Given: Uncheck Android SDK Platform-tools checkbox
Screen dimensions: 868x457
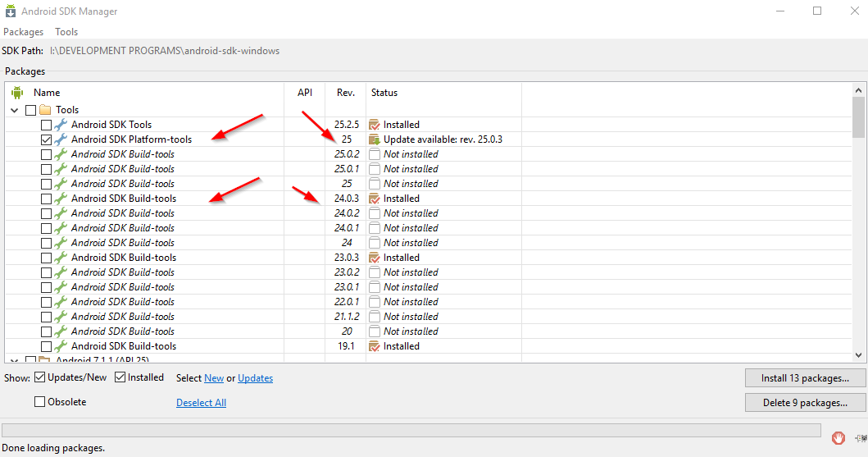Looking at the screenshot, I should 47,139.
